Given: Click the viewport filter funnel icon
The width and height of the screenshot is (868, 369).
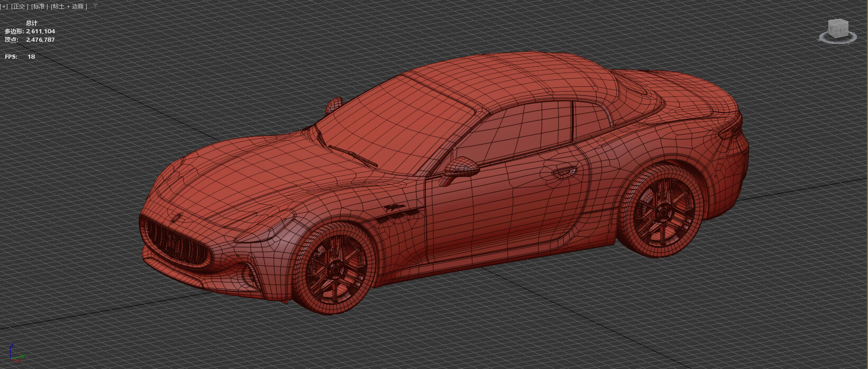Looking at the screenshot, I should point(95,6).
